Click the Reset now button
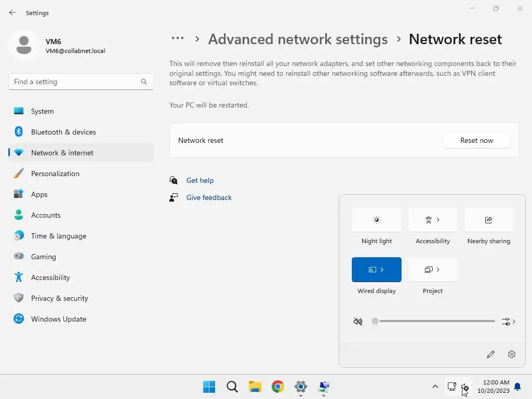 coord(476,140)
